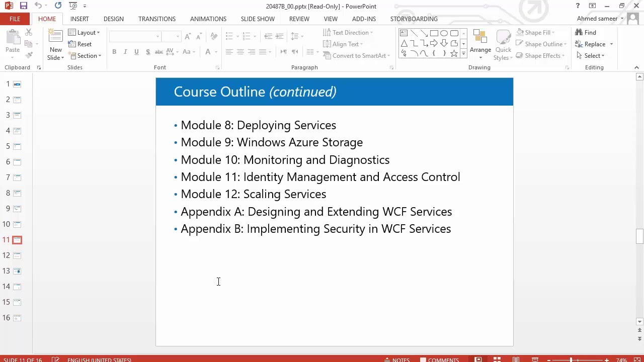Decrease list indent level
This screenshot has height=362, width=644.
268,37
